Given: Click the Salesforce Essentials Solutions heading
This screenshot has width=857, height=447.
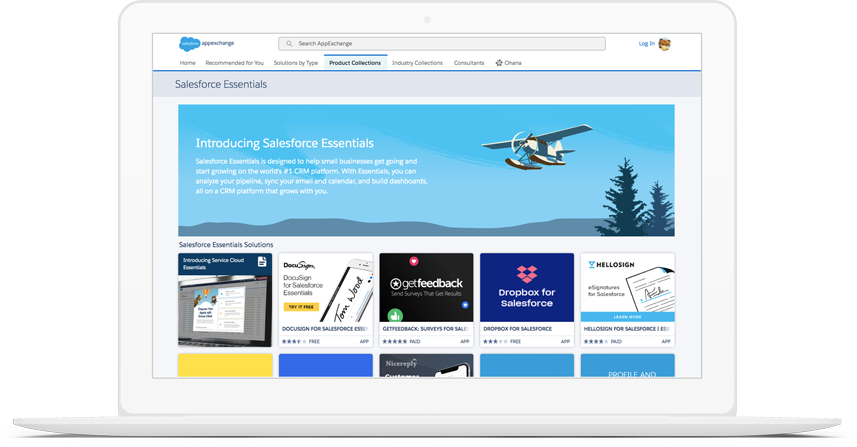Looking at the screenshot, I should 226,245.
